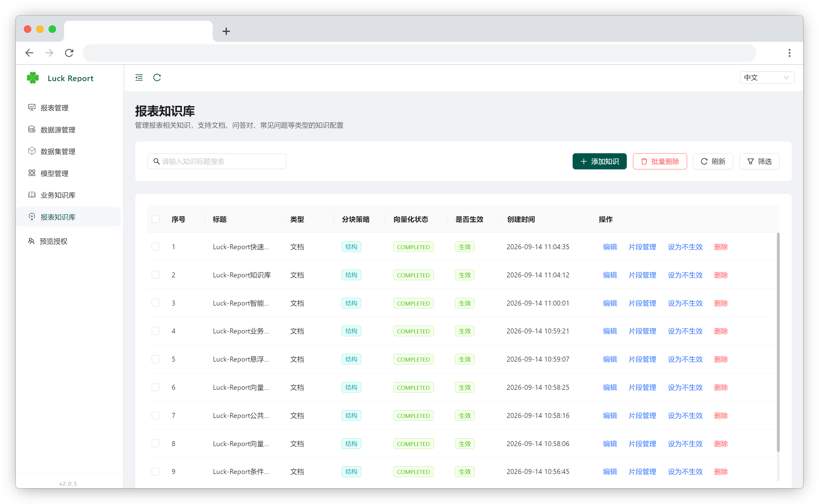The height and width of the screenshot is (504, 819).
Task: Click the 数据源管理 database icon
Action: click(32, 129)
